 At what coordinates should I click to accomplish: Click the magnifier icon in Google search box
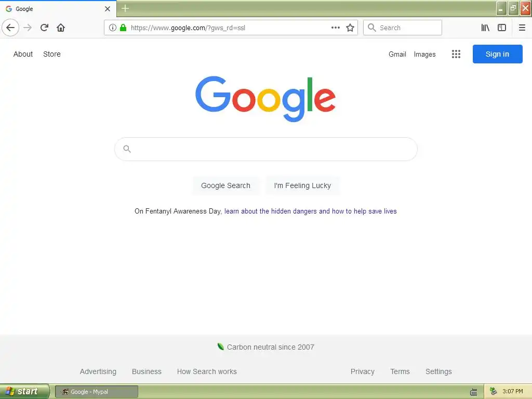pos(127,149)
